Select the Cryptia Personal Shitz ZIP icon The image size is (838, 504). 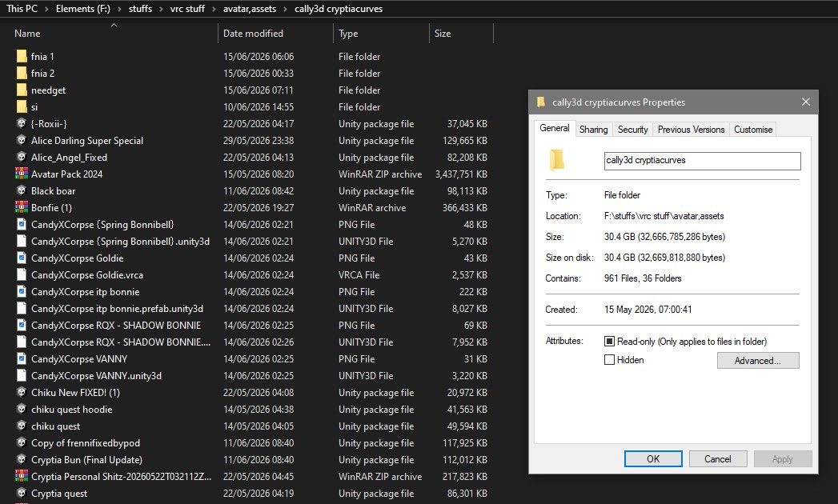[x=22, y=476]
